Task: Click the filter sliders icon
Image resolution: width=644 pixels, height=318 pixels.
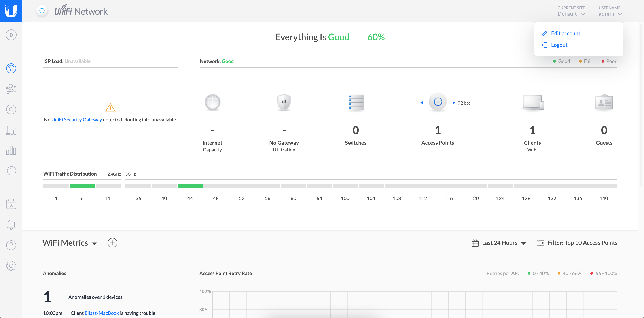Action: pos(540,243)
